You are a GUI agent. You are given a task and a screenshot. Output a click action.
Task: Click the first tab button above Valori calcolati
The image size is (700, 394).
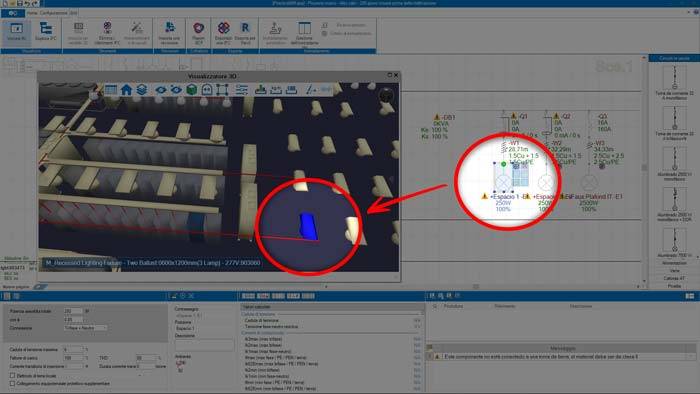pos(248,296)
